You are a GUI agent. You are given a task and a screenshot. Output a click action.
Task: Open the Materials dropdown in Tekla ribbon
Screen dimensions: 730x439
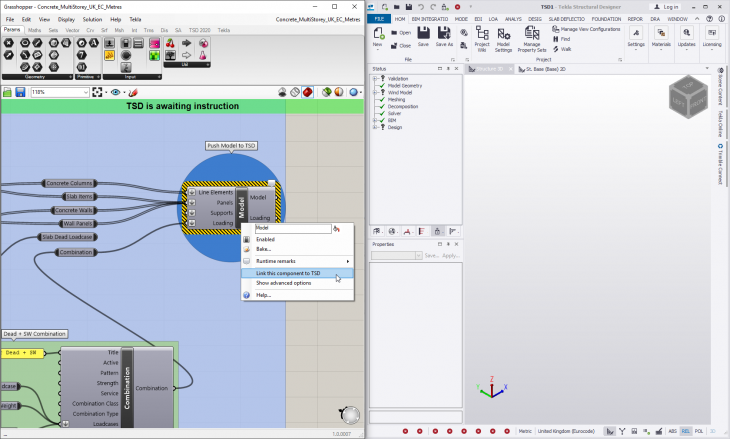tap(661, 38)
